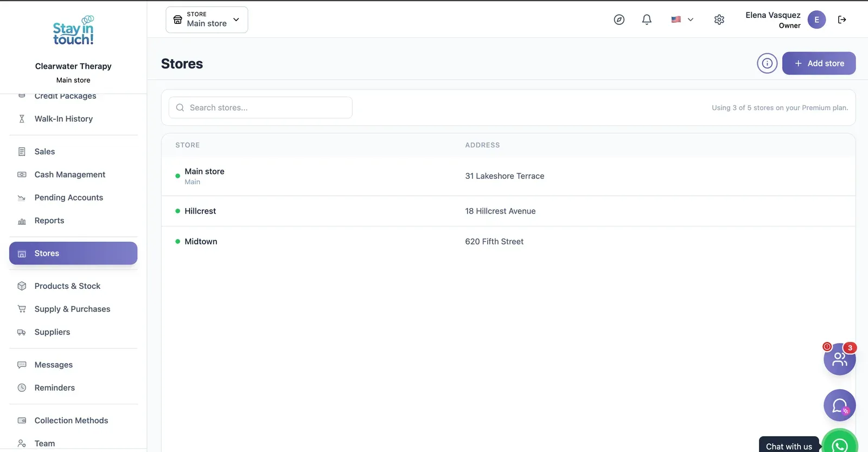Open the settings gear icon
This screenshot has width=868, height=452.
pyautogui.click(x=719, y=20)
